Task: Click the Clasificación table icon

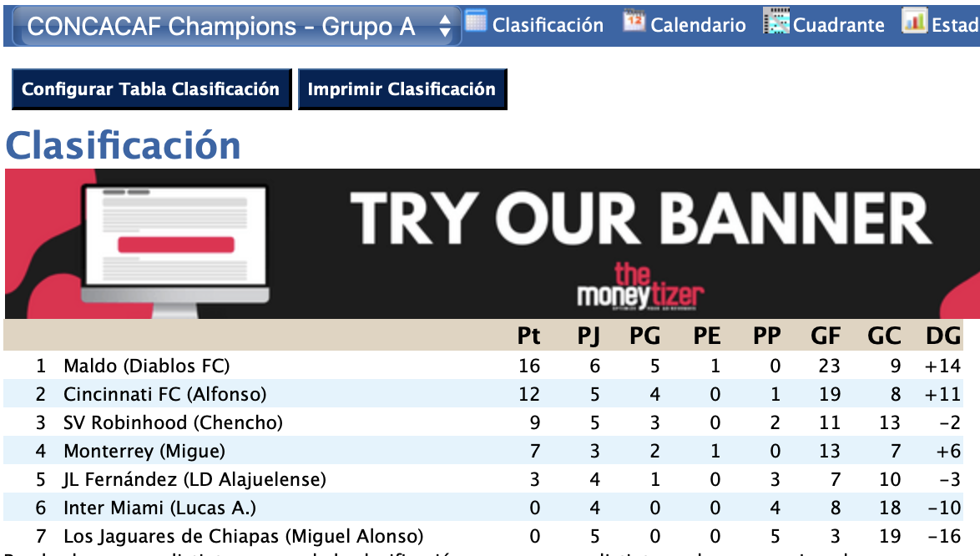Action: pos(475,22)
